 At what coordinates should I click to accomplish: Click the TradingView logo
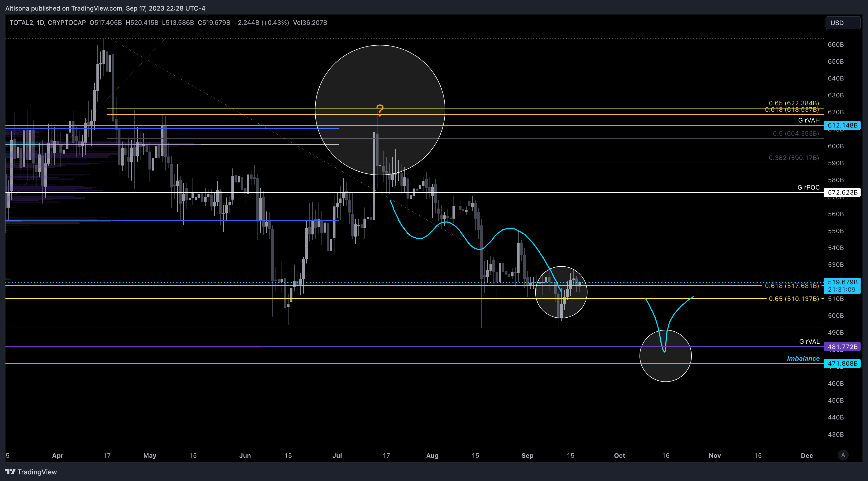31,472
